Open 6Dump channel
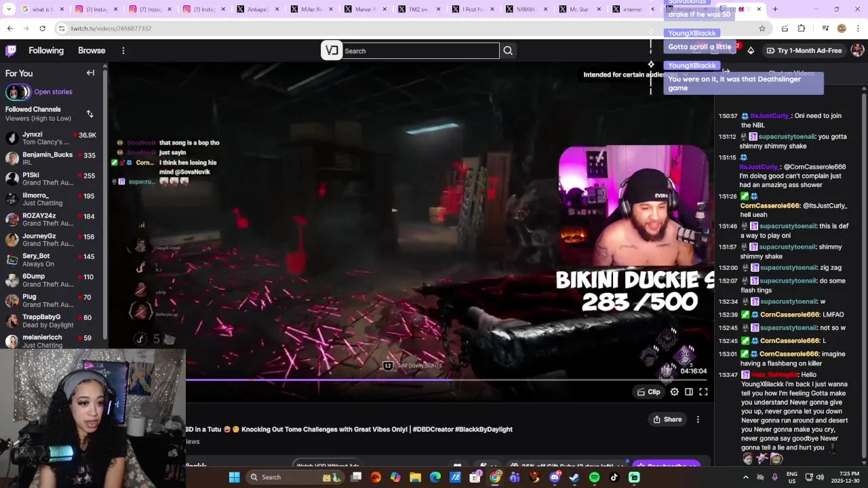This screenshot has width=868, height=488. pos(51,281)
